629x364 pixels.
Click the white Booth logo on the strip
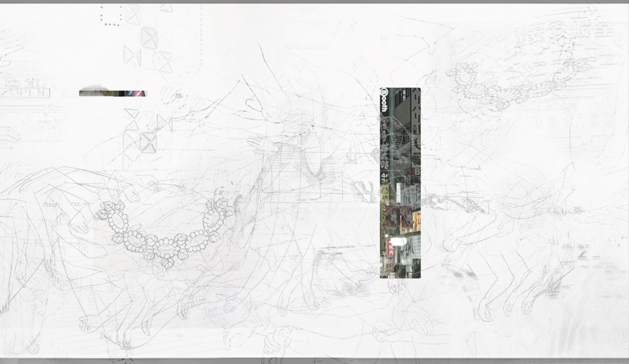(384, 100)
